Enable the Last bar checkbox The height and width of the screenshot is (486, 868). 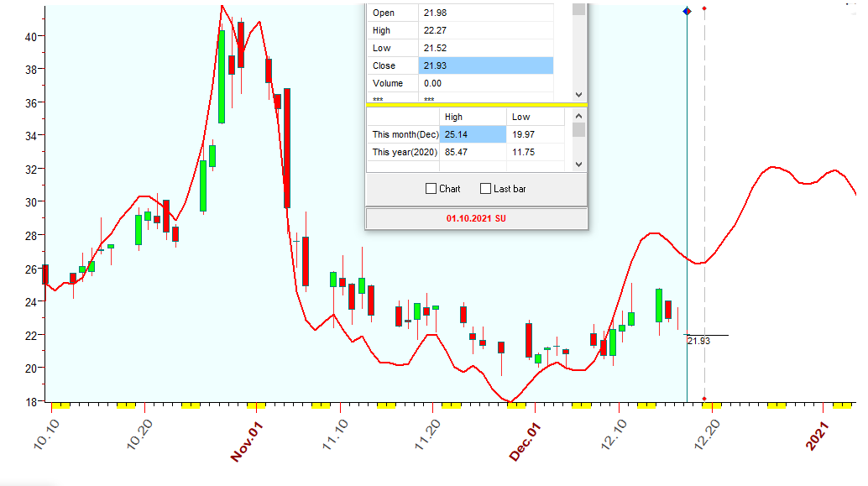pos(485,189)
